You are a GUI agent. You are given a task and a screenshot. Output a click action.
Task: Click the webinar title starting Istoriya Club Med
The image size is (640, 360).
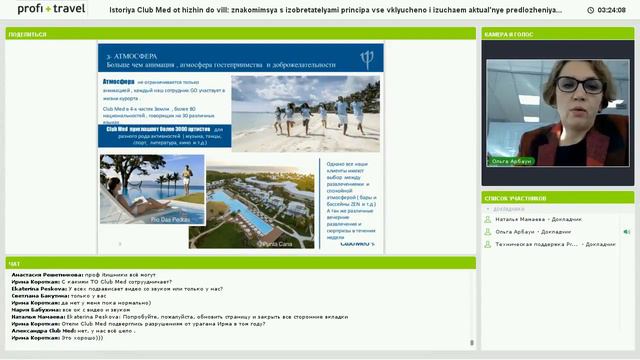coord(335,10)
